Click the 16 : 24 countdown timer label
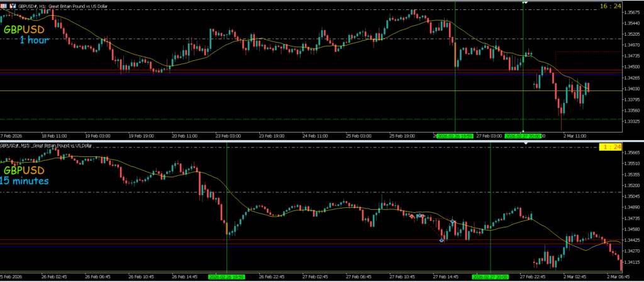 [610, 6]
